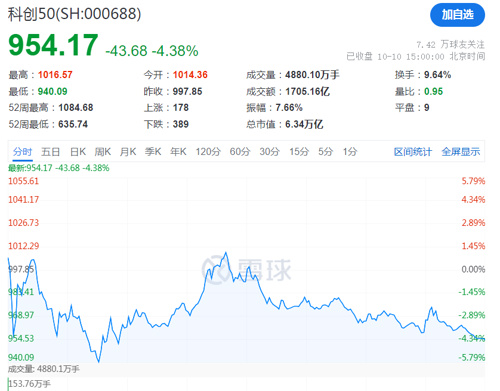Image resolution: width=500 pixels, height=391 pixels.
Task: Click the 全屏显示 link
Action: coord(461,152)
